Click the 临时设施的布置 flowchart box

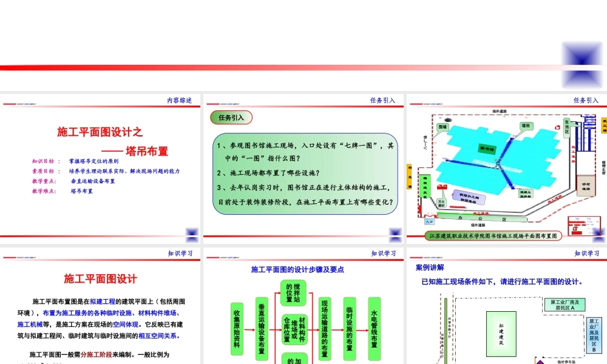[x=350, y=329]
